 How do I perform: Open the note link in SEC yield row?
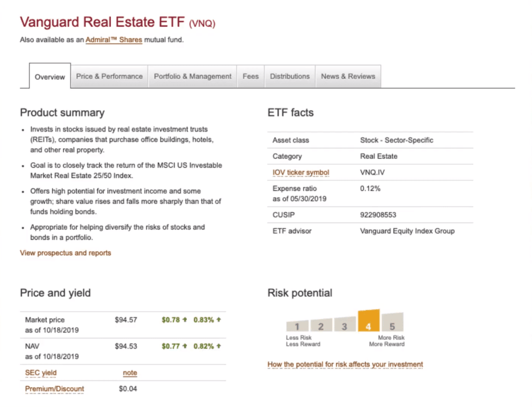pyautogui.click(x=130, y=373)
